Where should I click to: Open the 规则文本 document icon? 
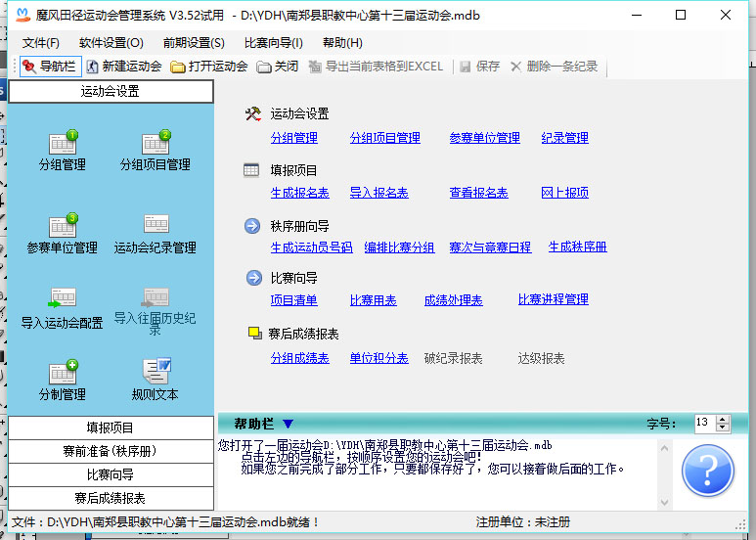(x=156, y=380)
